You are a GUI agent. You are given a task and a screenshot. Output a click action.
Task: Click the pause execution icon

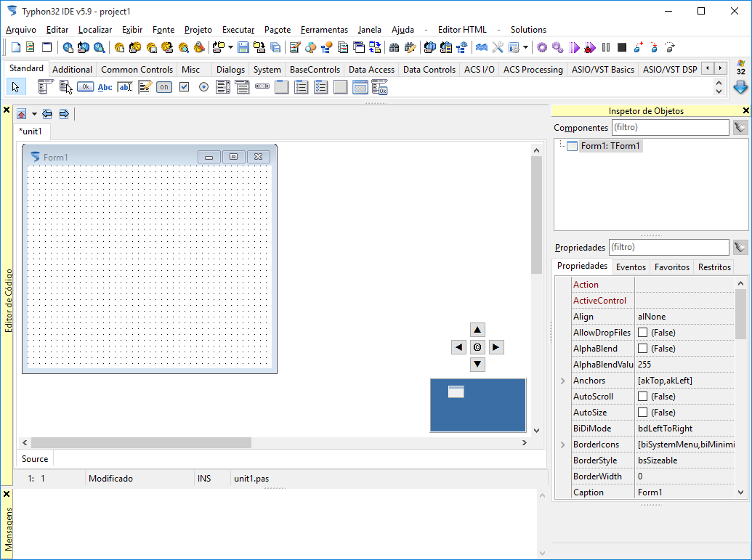click(606, 47)
